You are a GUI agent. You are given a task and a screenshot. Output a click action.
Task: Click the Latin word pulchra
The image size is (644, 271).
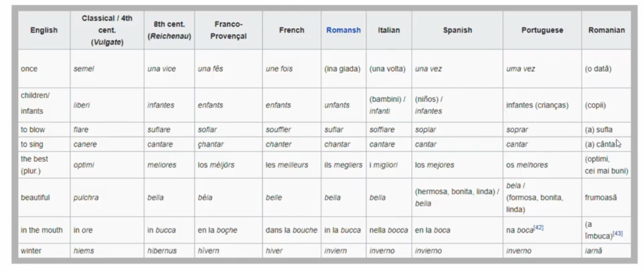click(x=86, y=197)
